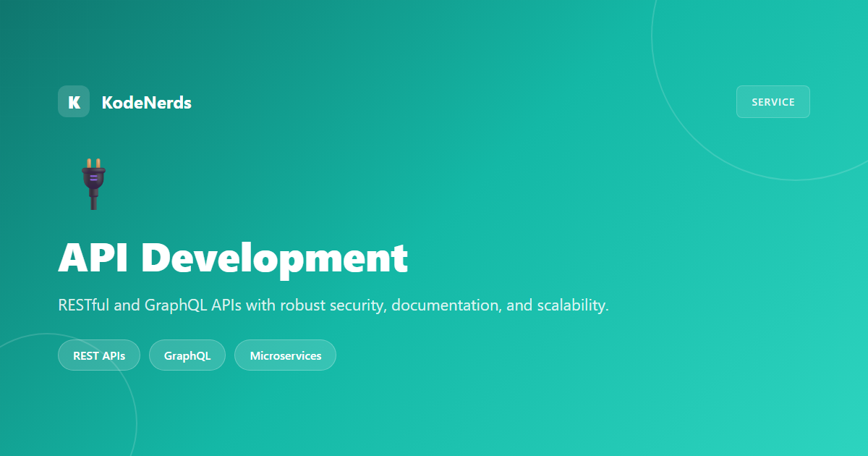Select the REST APIs tag
This screenshot has height=456, width=868.
99,355
